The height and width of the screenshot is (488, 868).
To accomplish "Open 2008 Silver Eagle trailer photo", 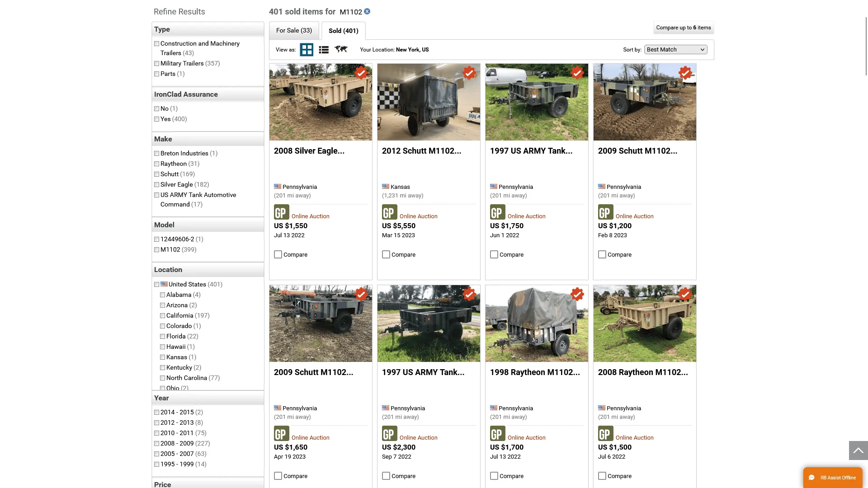I will [321, 102].
